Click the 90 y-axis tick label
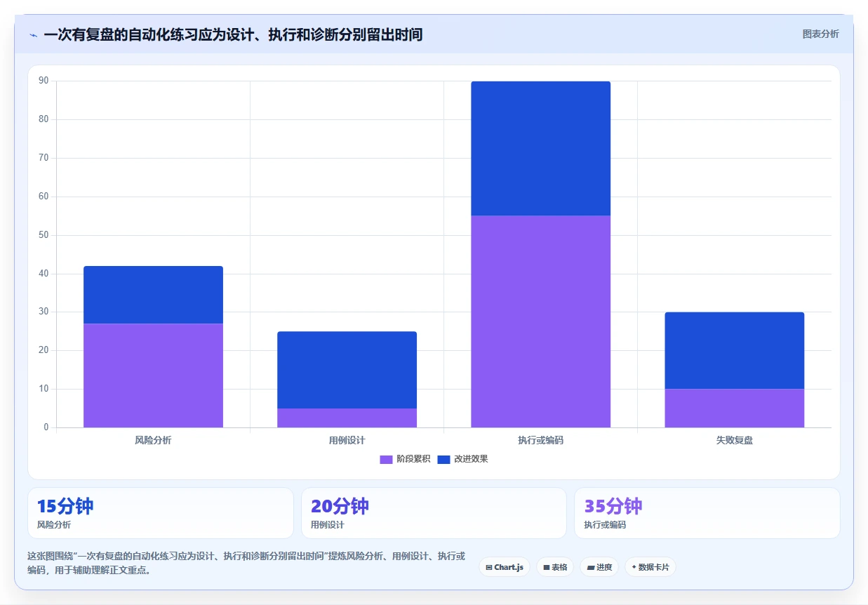Viewport: 868px width, 605px height. click(44, 81)
